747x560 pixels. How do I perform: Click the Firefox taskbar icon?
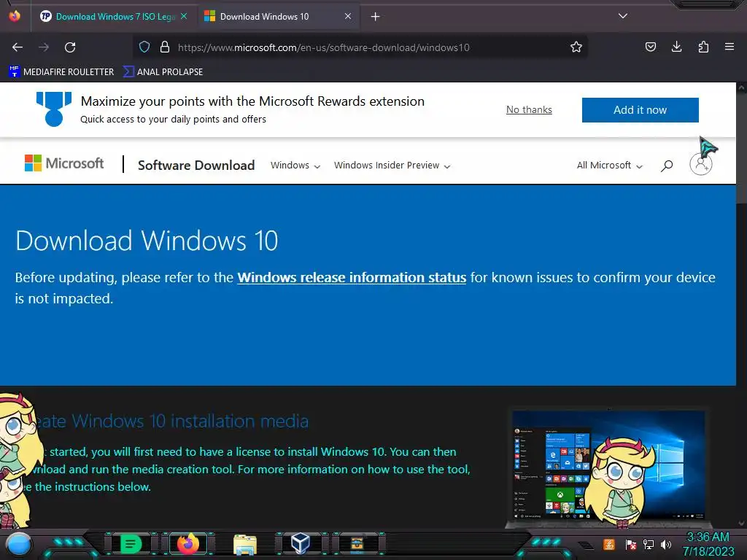pos(187,543)
